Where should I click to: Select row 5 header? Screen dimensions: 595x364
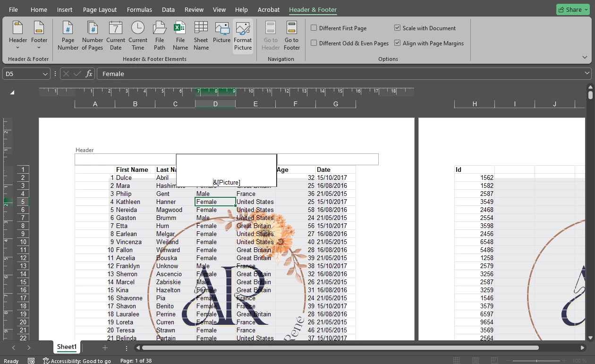(23, 202)
